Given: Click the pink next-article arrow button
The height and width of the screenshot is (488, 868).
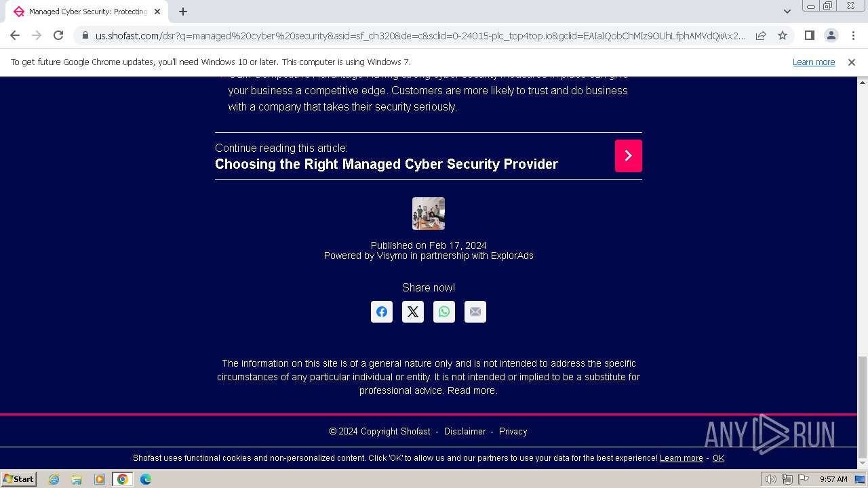Looking at the screenshot, I should [x=628, y=156].
